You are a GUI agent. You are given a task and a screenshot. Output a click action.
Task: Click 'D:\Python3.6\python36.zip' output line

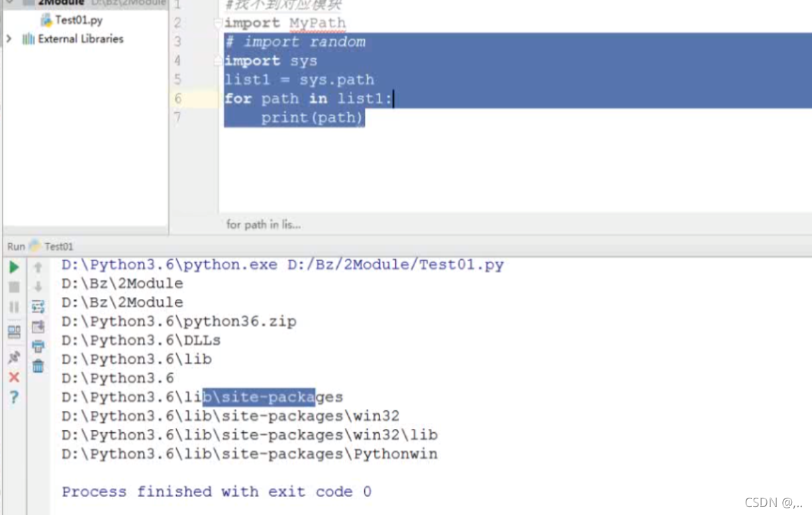point(179,321)
